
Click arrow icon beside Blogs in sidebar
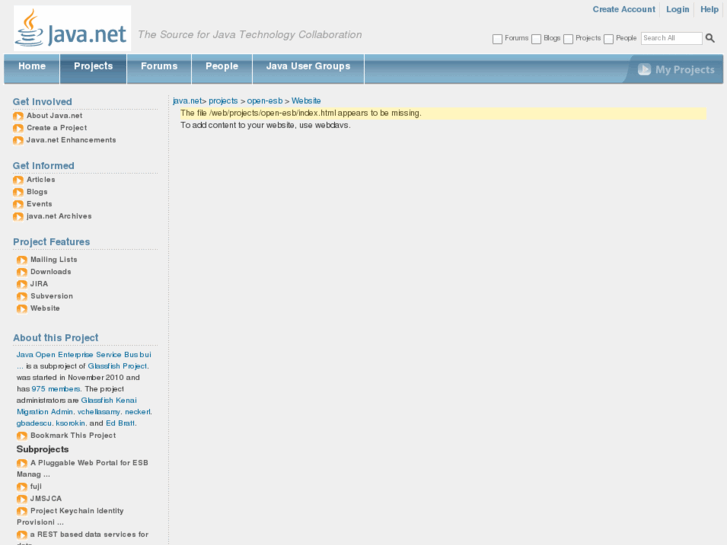18,192
